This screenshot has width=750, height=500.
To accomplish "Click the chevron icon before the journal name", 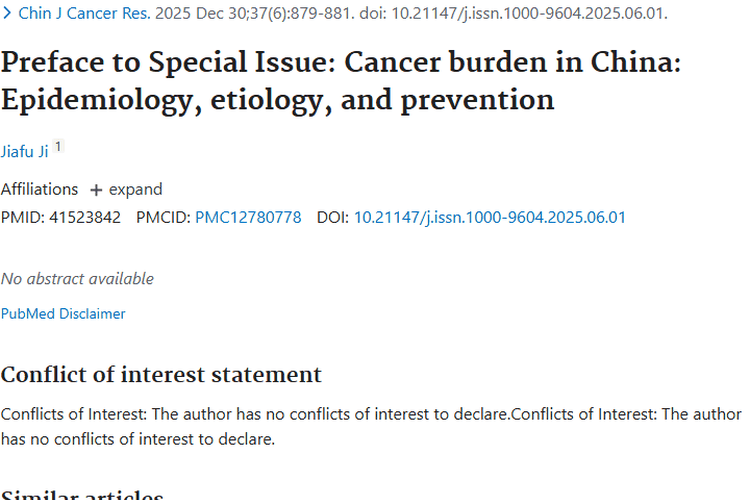I will point(8,15).
